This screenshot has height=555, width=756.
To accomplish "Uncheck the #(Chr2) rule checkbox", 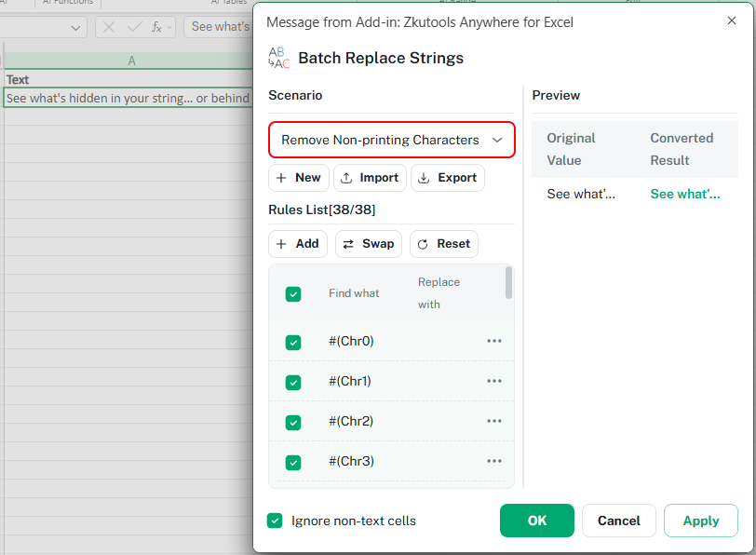I will click(293, 423).
